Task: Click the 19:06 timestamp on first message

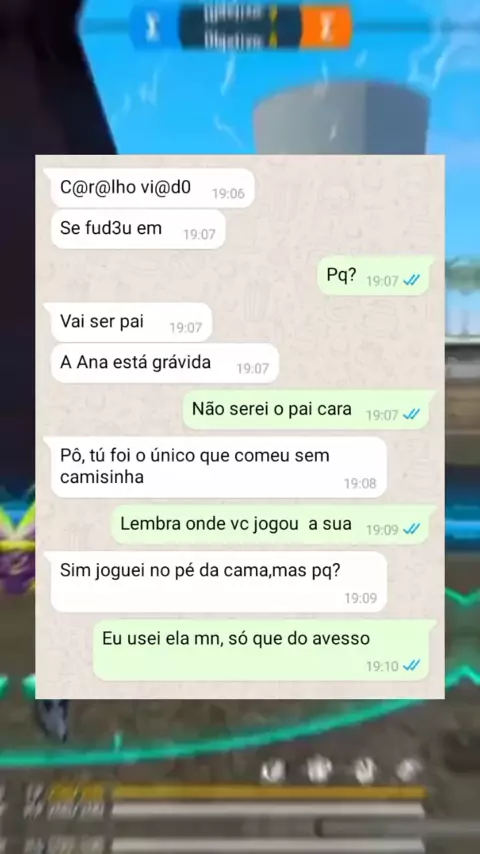Action: point(228,193)
